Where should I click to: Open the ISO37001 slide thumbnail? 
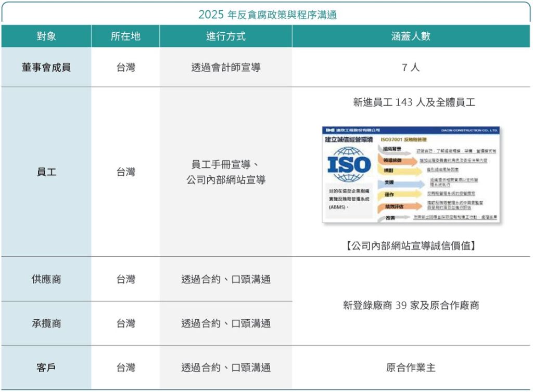tap(411, 174)
